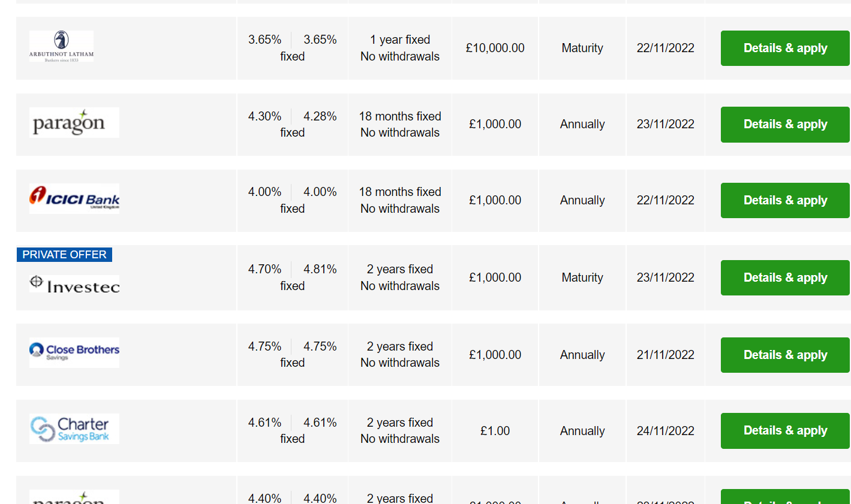Click the Close Brothers Savings logo
Viewport: 851px width, 504px height.
point(74,352)
